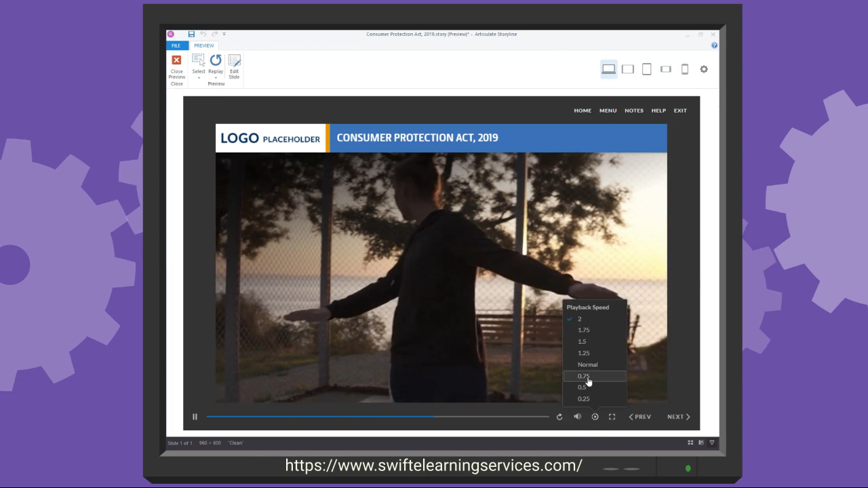This screenshot has height=488, width=868.
Task: Open Storyline help question mark icon
Action: [x=714, y=45]
